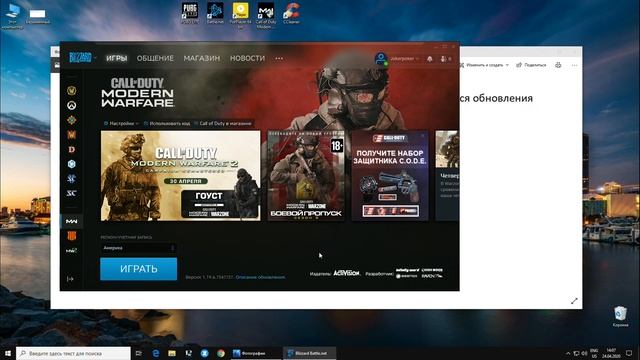This screenshot has width=640, height=360.
Task: Open Изменить и создать in Photos window
Action: point(484,65)
